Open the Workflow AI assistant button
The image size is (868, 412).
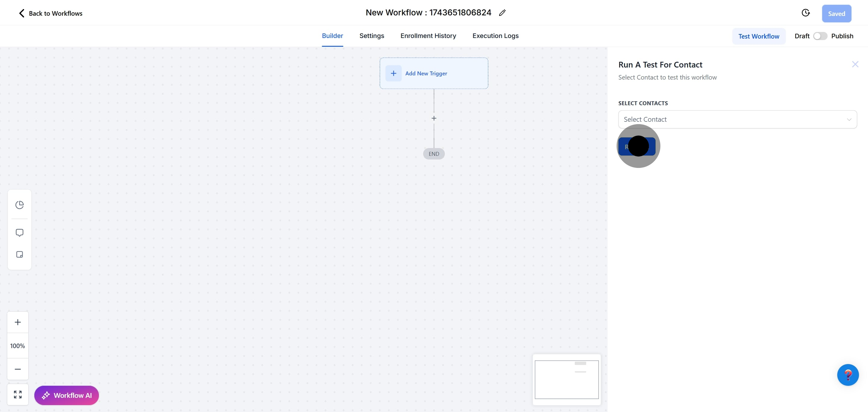point(66,395)
